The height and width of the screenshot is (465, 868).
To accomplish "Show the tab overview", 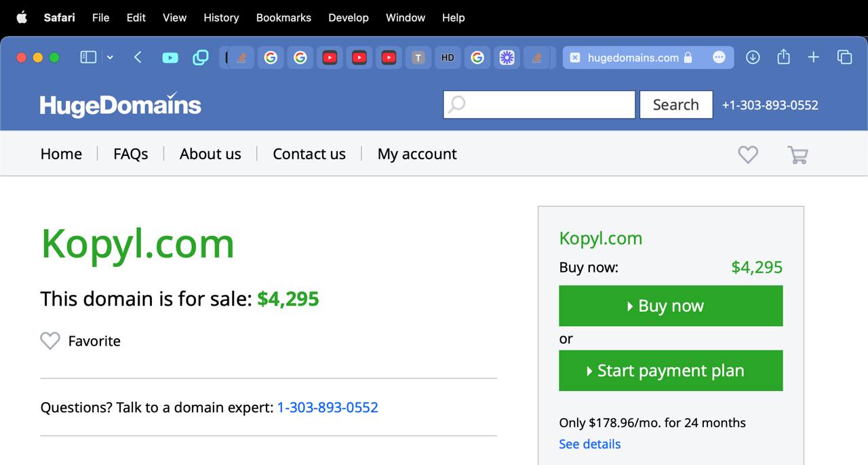I will (x=844, y=58).
